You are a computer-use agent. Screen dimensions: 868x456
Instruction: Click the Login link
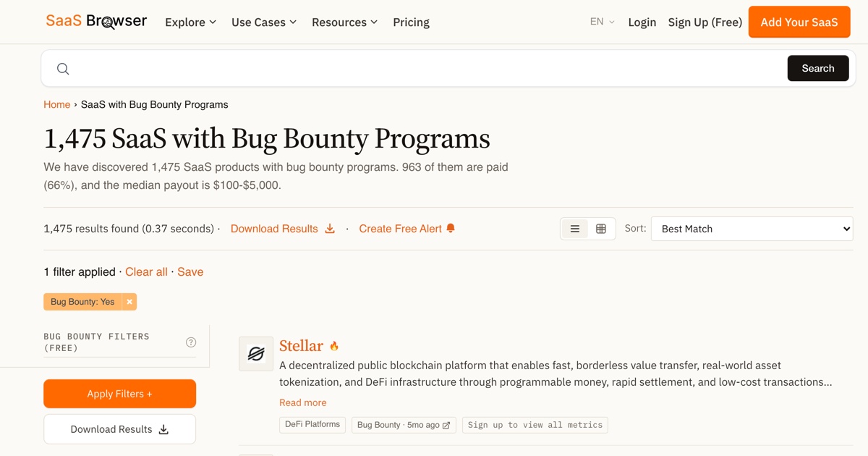[x=642, y=22]
